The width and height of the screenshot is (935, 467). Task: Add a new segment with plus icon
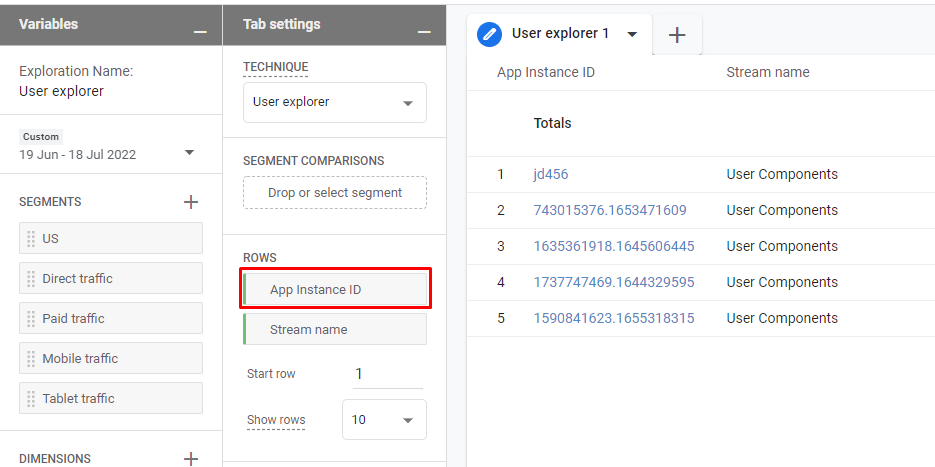click(191, 202)
